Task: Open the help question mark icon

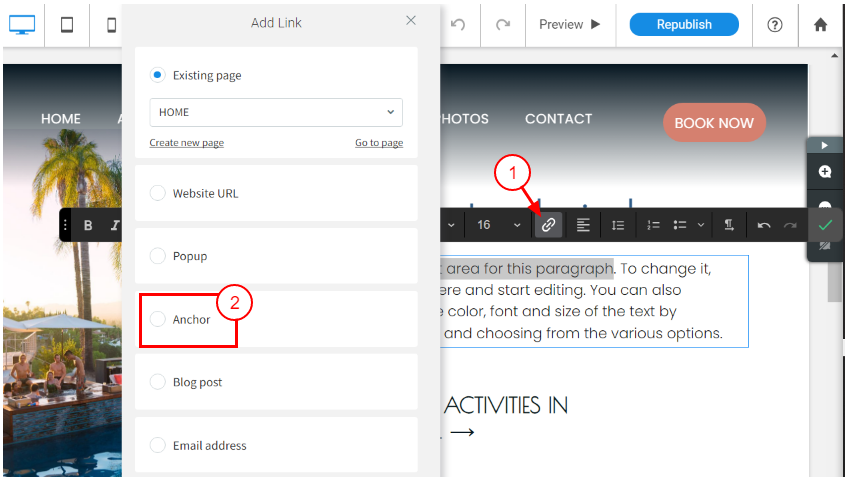Action: (774, 24)
